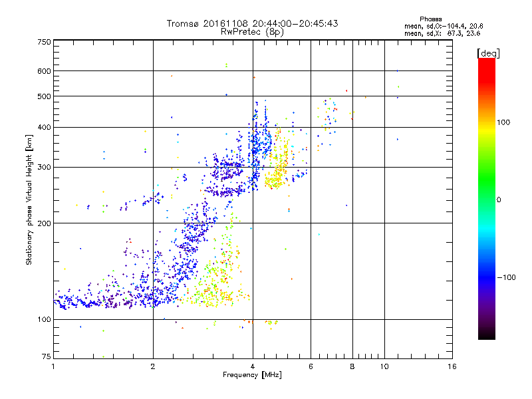Click the colorbar '-100' tick label
The width and height of the screenshot is (532, 399).
pos(506,277)
